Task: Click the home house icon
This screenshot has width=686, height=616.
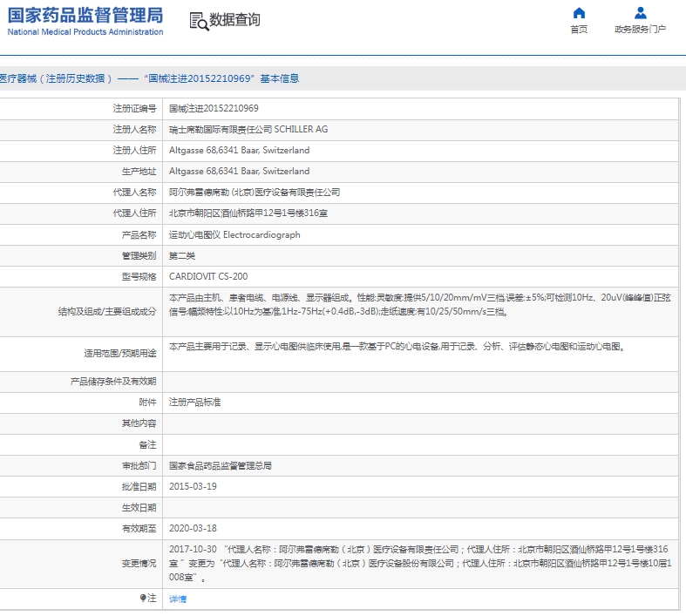Action: point(579,13)
